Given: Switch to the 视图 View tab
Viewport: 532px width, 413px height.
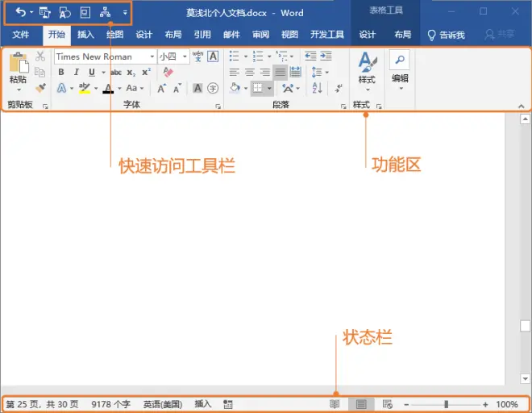Looking at the screenshot, I should [x=289, y=35].
